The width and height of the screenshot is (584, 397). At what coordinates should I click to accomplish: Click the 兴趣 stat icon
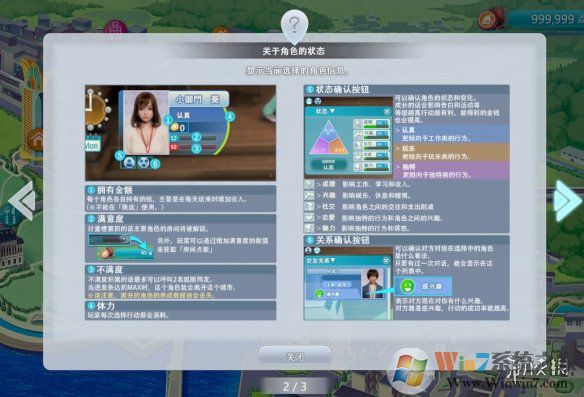(310, 195)
